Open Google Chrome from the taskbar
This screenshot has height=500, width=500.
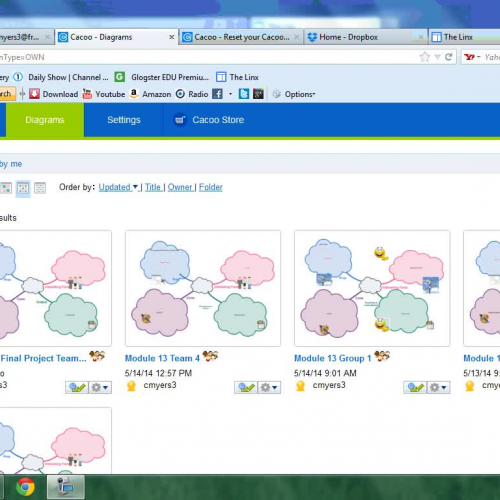coord(26,487)
